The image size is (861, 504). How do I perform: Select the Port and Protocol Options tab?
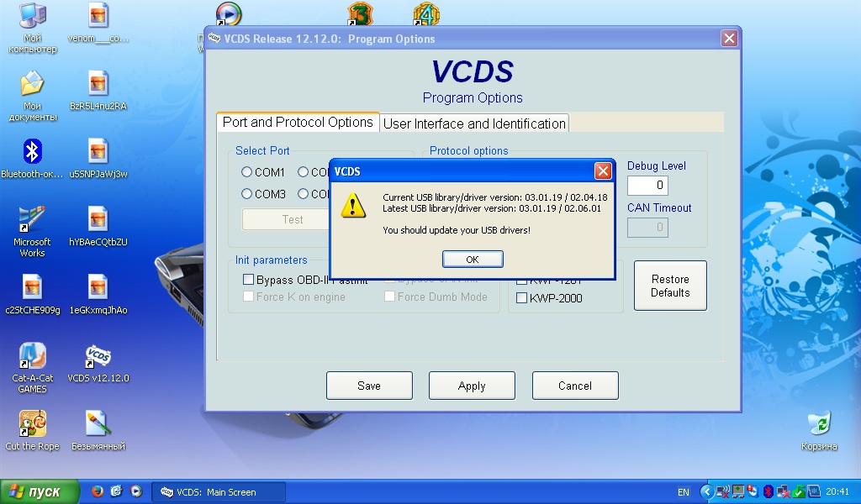click(x=298, y=123)
